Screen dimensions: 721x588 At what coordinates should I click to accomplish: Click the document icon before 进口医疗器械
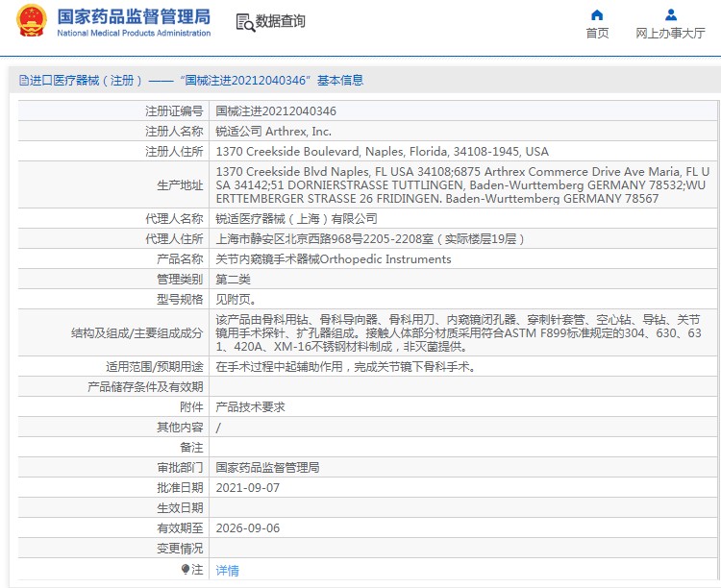coord(23,81)
